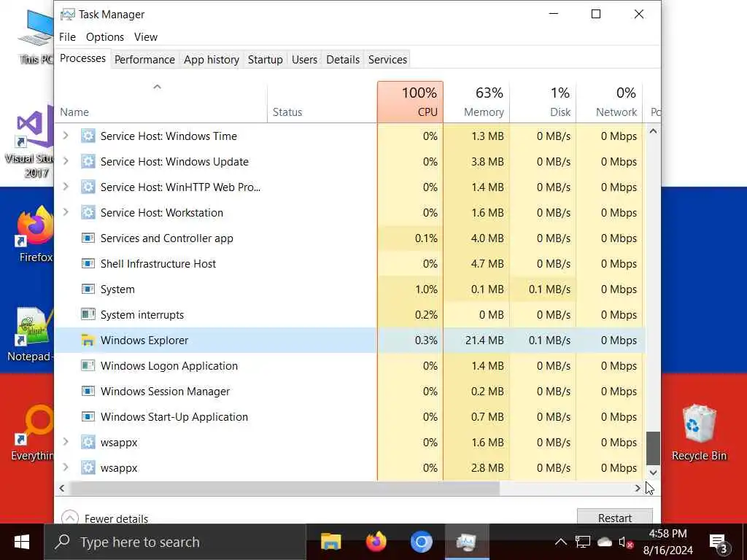
Task: Select the Windows Session Manager row
Action: pos(350,391)
